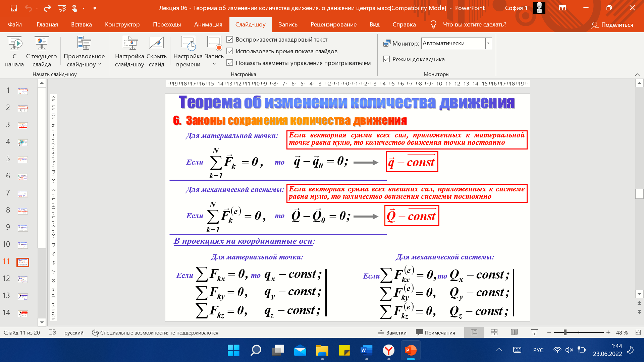Toggle Воспроизвести закадровый текст checkbox
Screen dimensions: 644x362
(230, 40)
